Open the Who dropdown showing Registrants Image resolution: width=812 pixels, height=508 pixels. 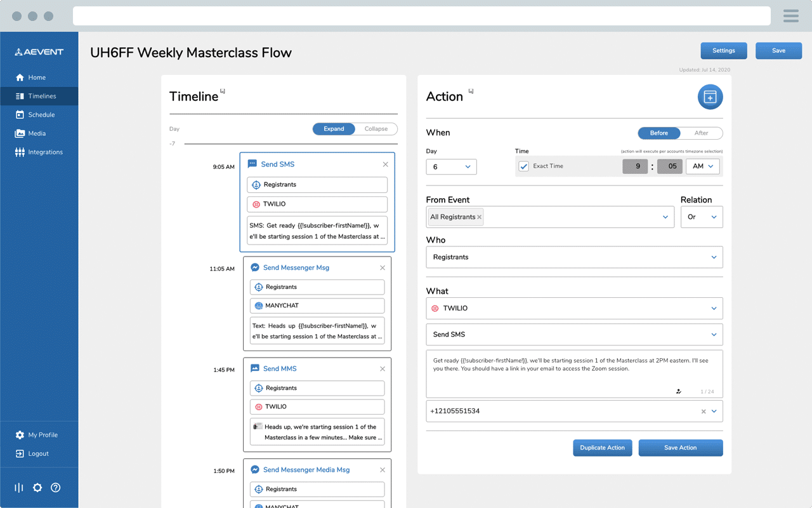point(574,257)
